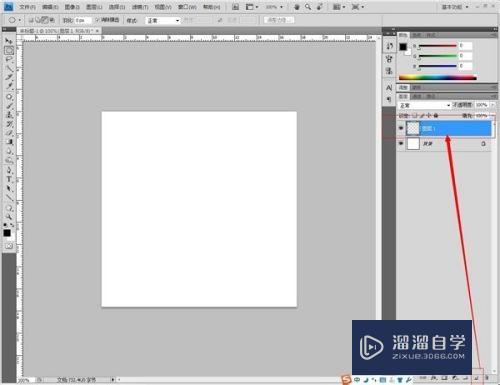Toggle lock position icon

pyautogui.click(x=429, y=115)
